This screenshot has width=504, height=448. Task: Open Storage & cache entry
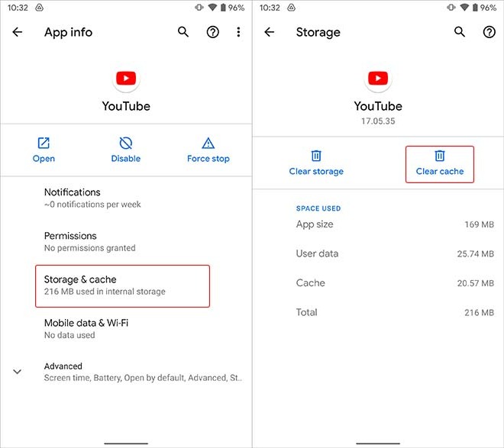pyautogui.click(x=122, y=286)
